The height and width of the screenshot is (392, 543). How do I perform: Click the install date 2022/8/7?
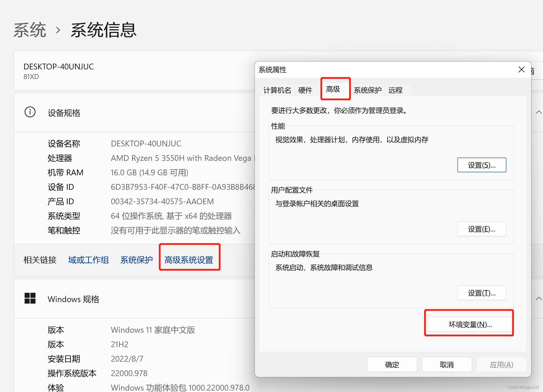click(127, 359)
